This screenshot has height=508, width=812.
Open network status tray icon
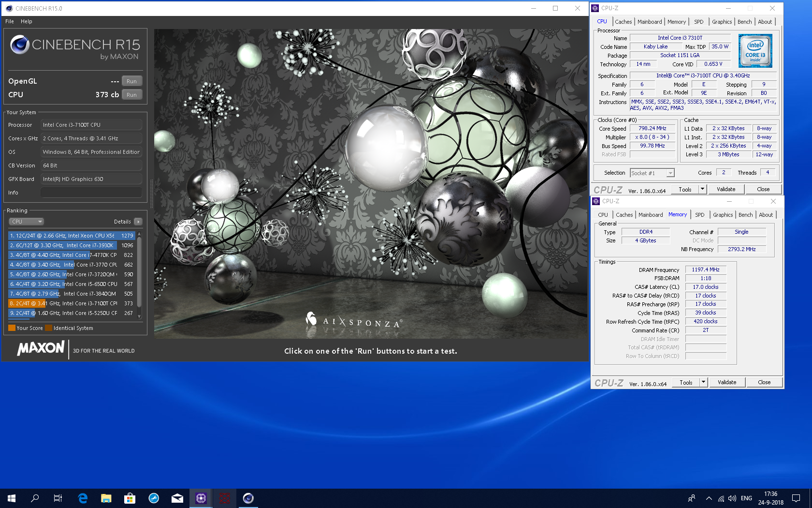(x=721, y=498)
